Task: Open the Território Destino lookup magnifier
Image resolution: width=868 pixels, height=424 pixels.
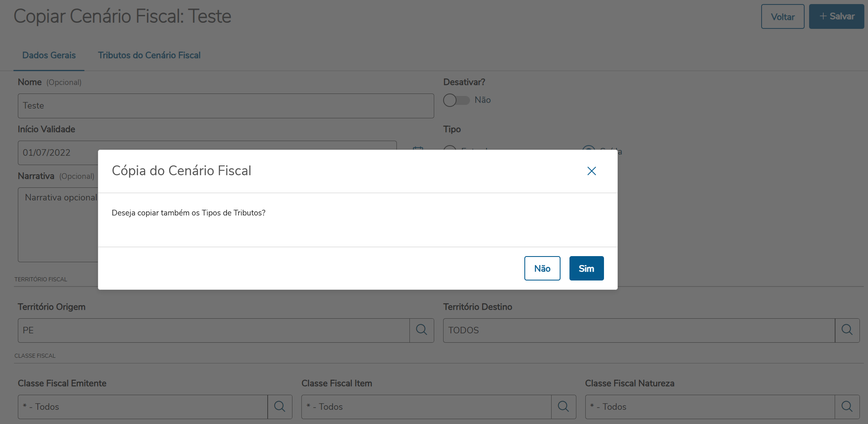Action: click(x=847, y=330)
